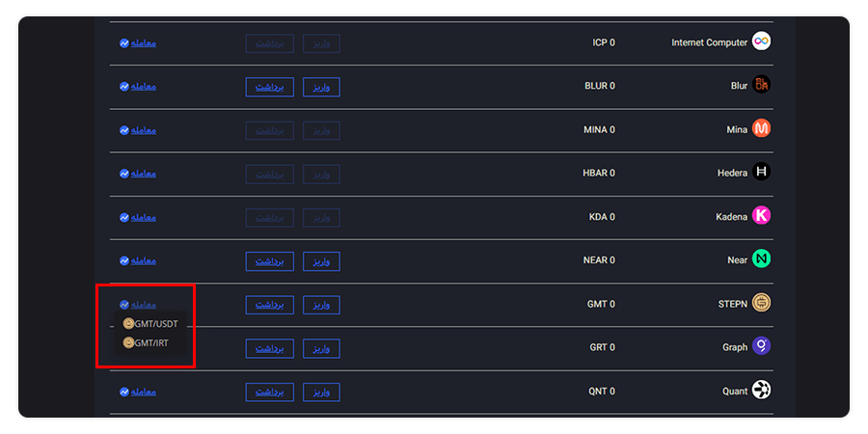868x434 pixels.
Task: Click the Quant coin logo icon
Action: click(x=761, y=391)
